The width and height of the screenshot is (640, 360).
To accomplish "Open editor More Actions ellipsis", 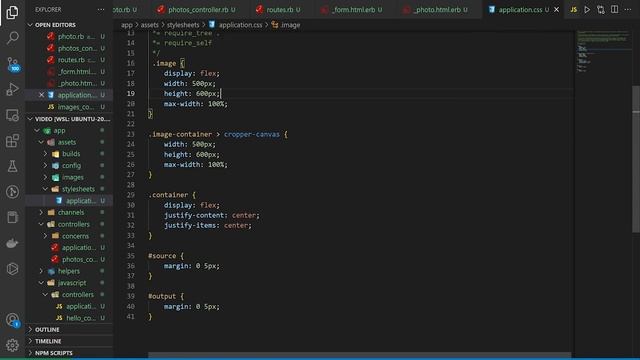I will (628, 9).
